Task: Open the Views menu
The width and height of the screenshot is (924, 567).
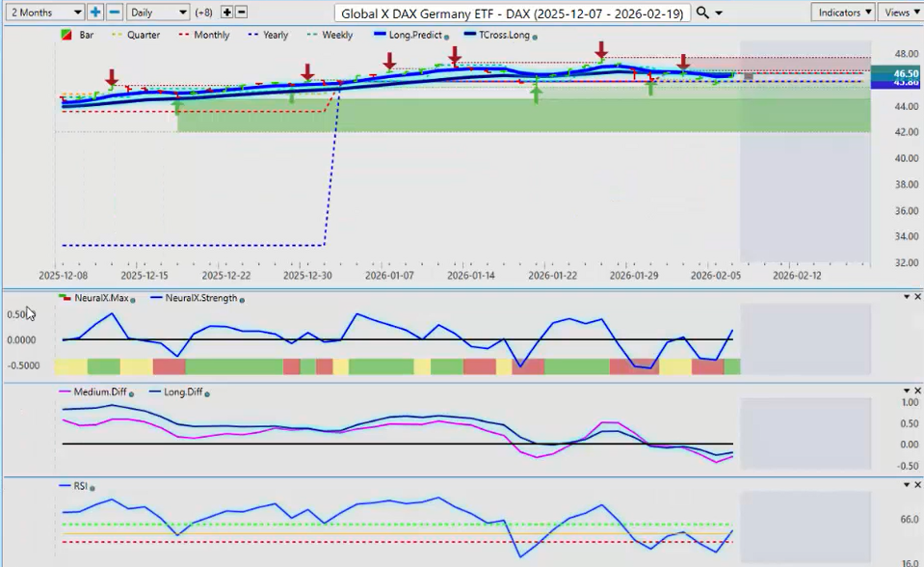Action: [901, 13]
